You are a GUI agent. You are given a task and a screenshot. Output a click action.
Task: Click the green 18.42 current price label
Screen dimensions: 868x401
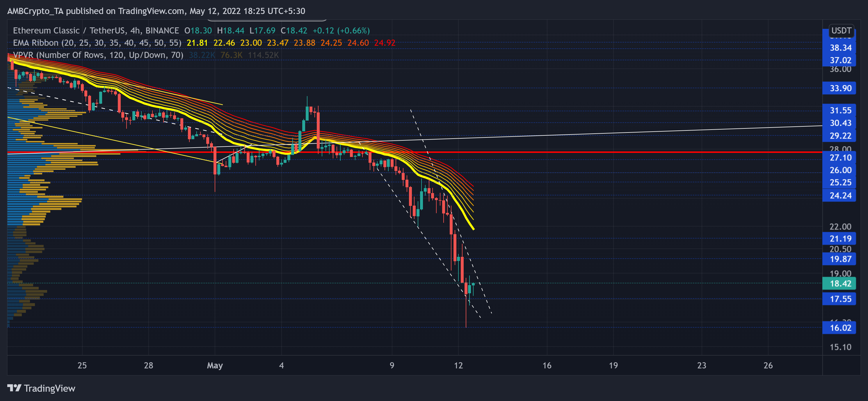pos(839,284)
